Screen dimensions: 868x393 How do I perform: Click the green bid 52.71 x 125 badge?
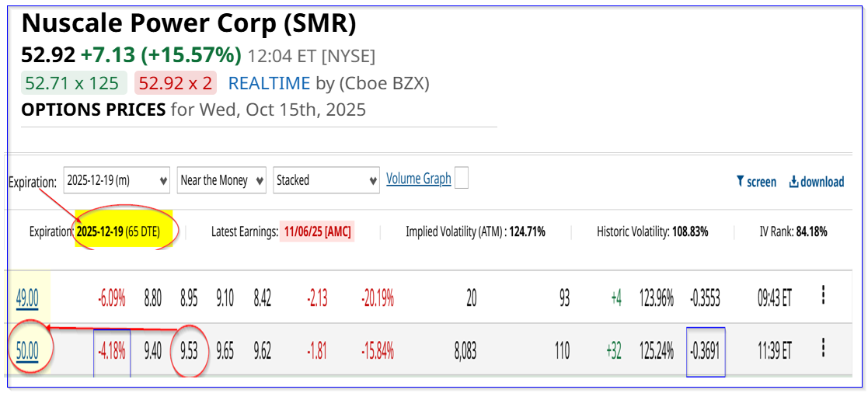(x=74, y=83)
